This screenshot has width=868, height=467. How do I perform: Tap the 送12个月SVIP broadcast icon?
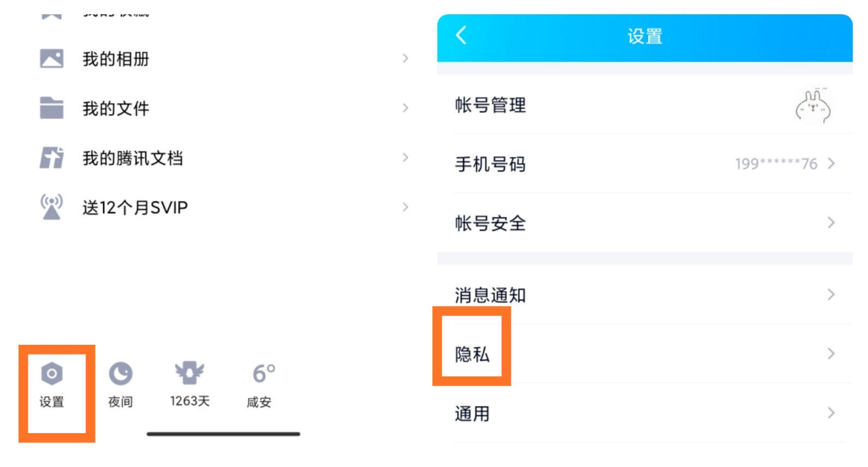52,207
